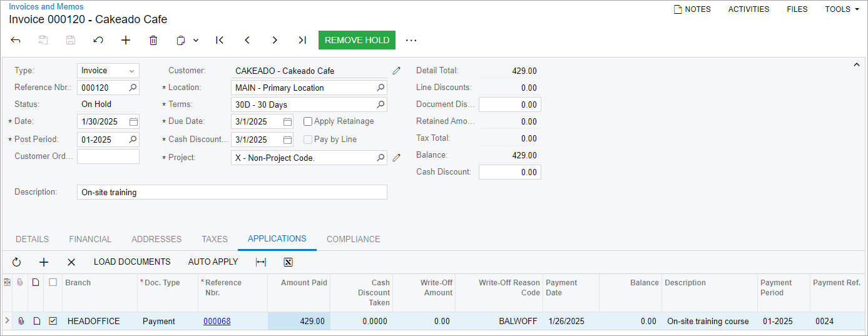Sort by the Payment Date column header
The image size is (868, 336).
tap(571, 293)
